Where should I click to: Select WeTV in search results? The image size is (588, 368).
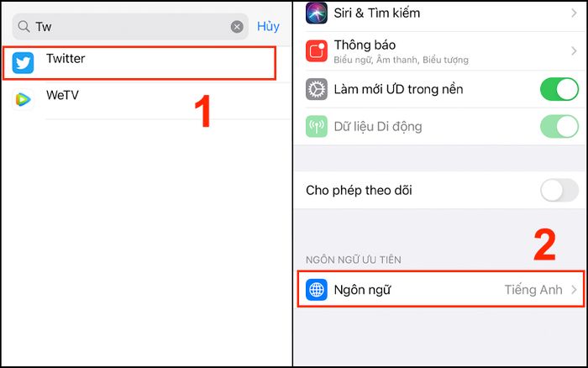click(146, 100)
